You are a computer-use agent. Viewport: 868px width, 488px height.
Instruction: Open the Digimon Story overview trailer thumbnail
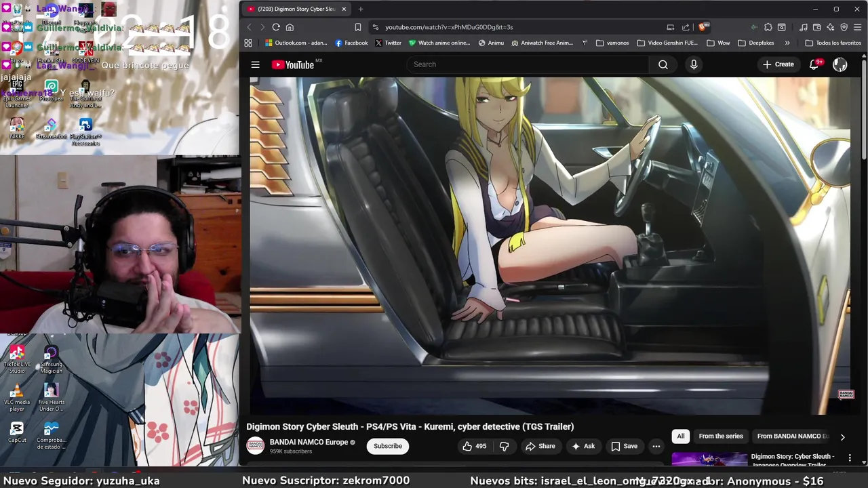click(x=709, y=460)
